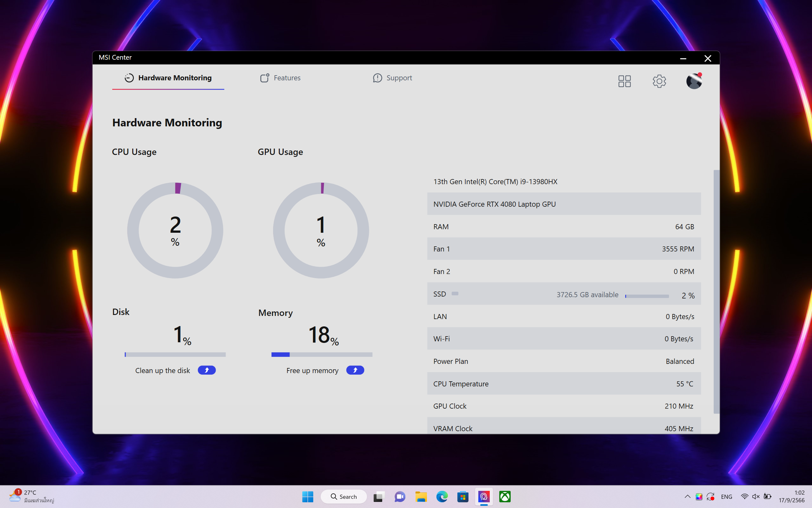Select the RAM 64 GB row
812x508 pixels.
(x=564, y=226)
